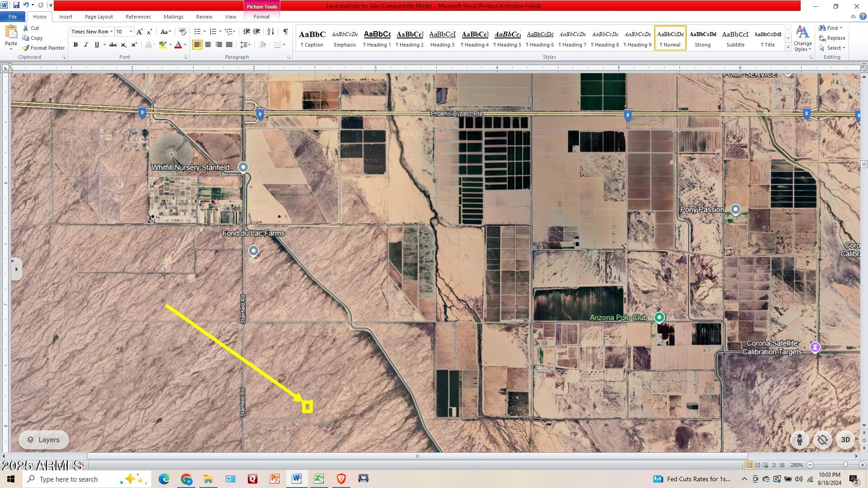Center the paragraph
This screenshot has height=488, width=868.
(208, 45)
